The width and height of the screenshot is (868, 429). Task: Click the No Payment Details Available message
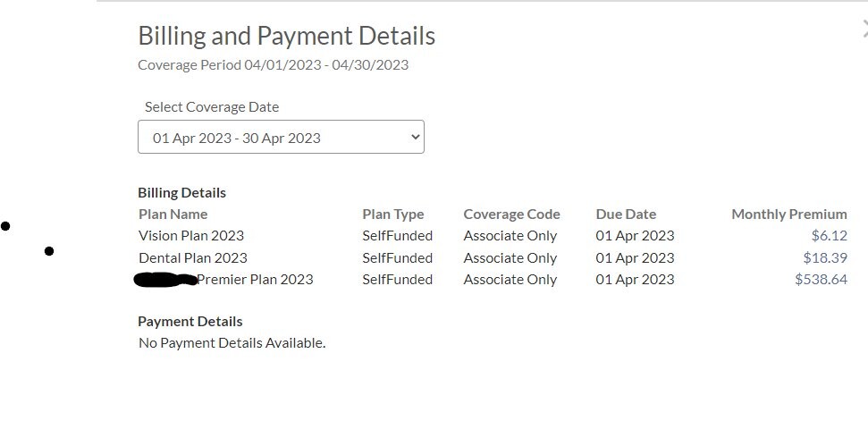[232, 342]
